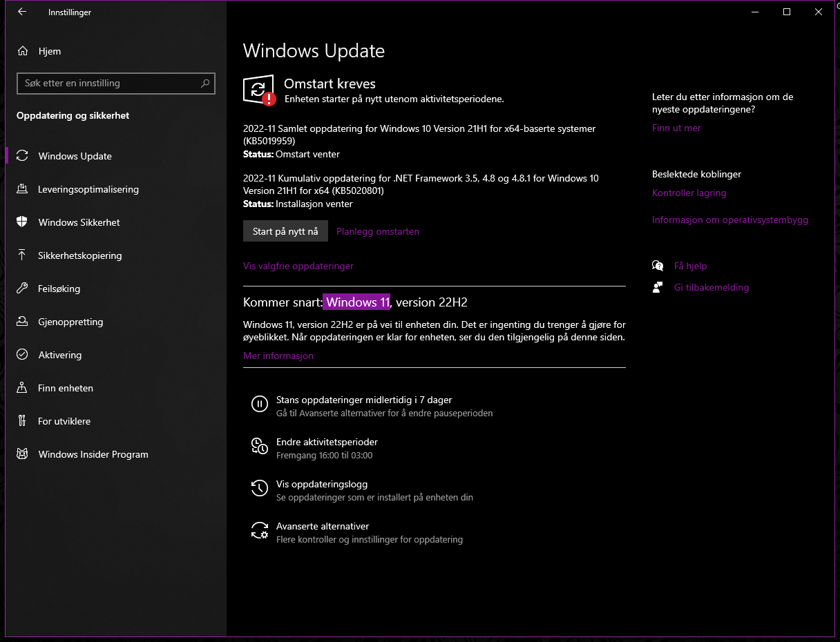
Task: Select Sikkerhetskopiering in the sidebar
Action: click(x=116, y=255)
